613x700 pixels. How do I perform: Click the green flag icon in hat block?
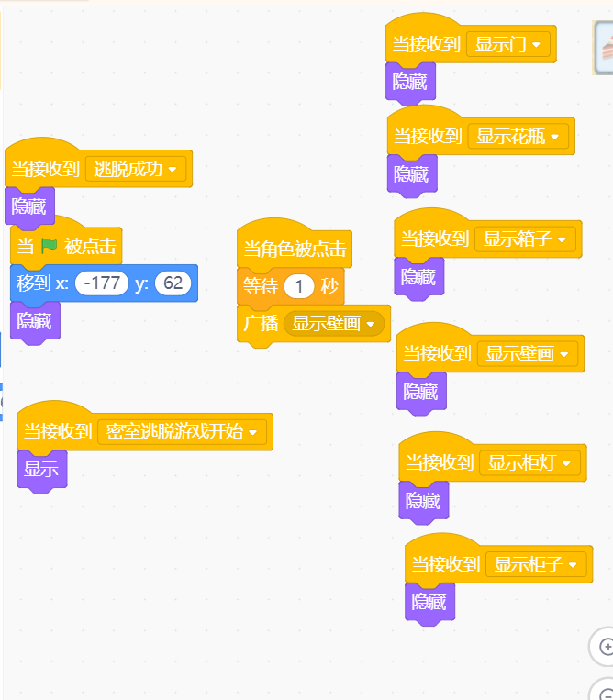point(50,246)
